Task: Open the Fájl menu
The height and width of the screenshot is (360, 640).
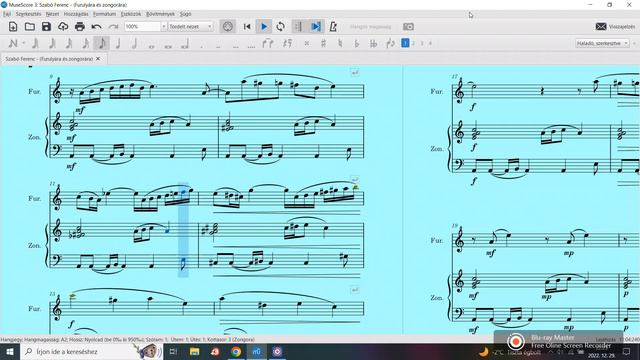Action: coord(7,14)
